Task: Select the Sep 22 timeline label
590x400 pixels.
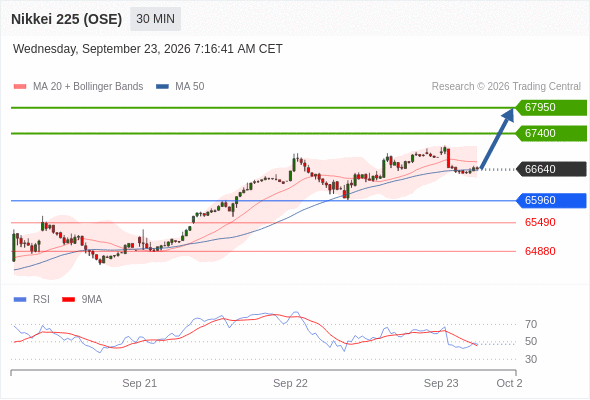Action: coord(290,383)
